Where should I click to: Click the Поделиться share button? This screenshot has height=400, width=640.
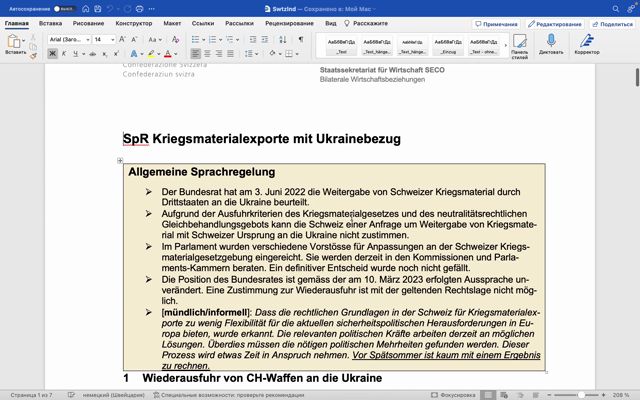tap(613, 24)
